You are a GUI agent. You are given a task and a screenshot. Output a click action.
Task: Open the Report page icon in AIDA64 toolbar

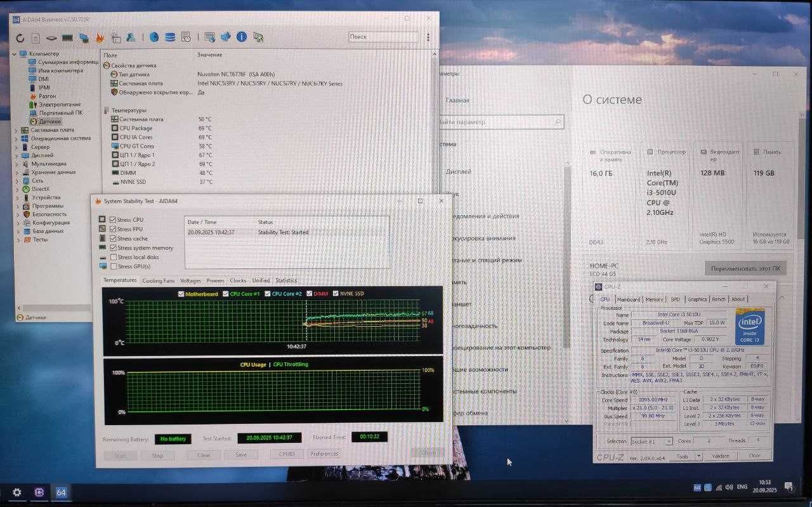pos(36,38)
